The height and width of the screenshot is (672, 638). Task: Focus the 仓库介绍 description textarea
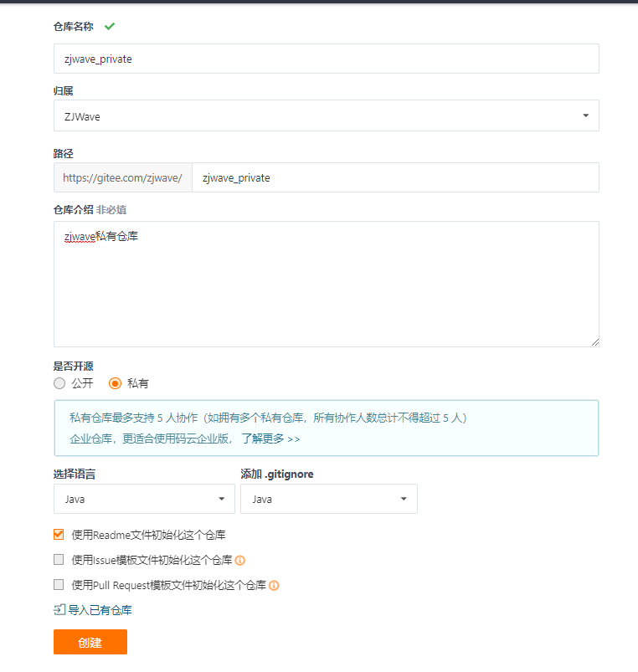coord(326,285)
